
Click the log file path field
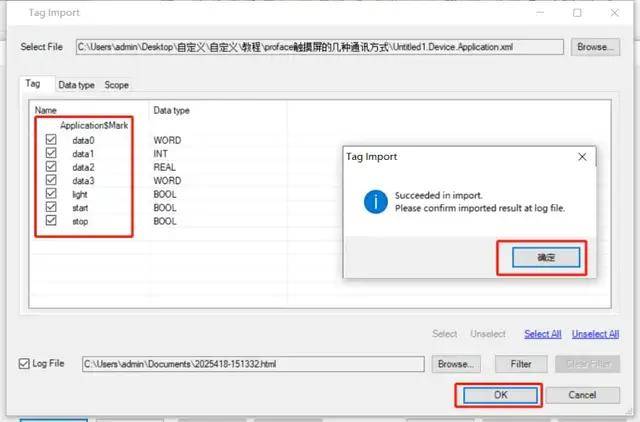tap(254, 364)
